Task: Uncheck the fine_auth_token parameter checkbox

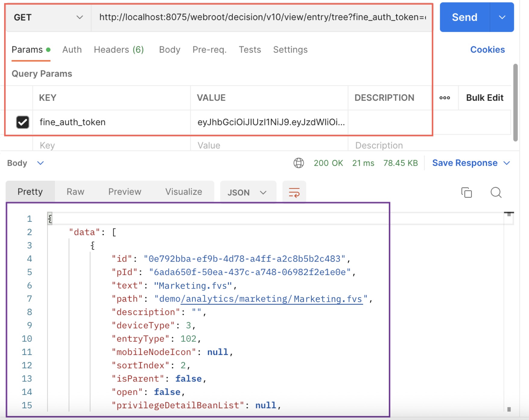Action: pyautogui.click(x=23, y=122)
